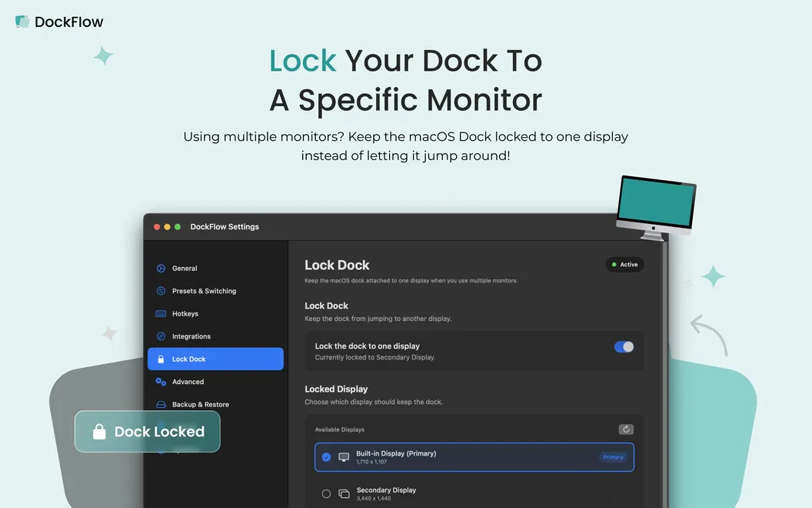Minimize the DockFlow Settings window
The image size is (812, 508).
(x=168, y=227)
